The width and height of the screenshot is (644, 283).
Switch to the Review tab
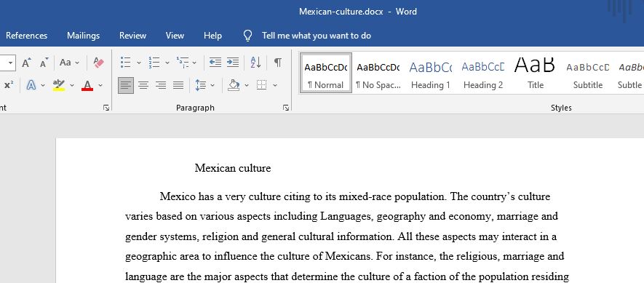pos(132,36)
